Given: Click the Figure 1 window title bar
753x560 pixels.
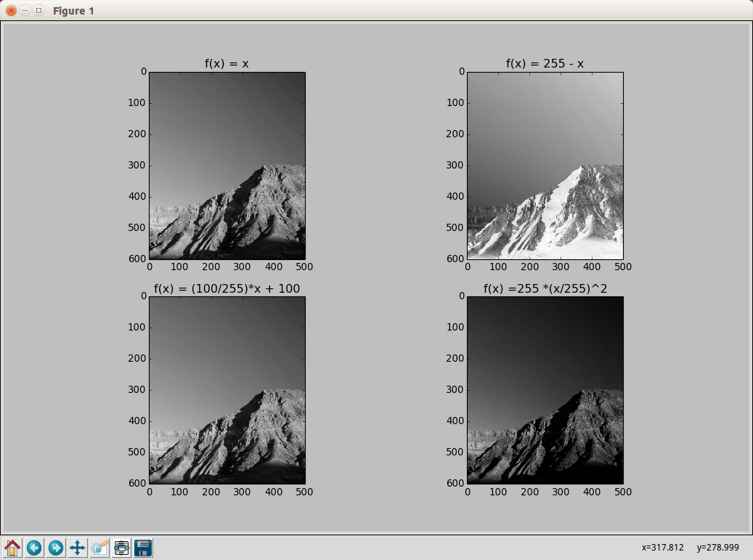Looking at the screenshot, I should [376, 11].
